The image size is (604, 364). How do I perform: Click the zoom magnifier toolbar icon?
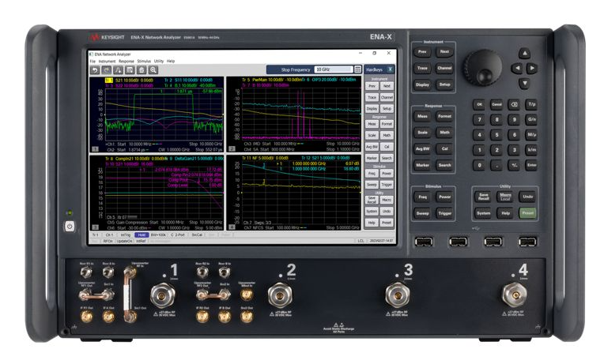pyautogui.click(x=153, y=69)
